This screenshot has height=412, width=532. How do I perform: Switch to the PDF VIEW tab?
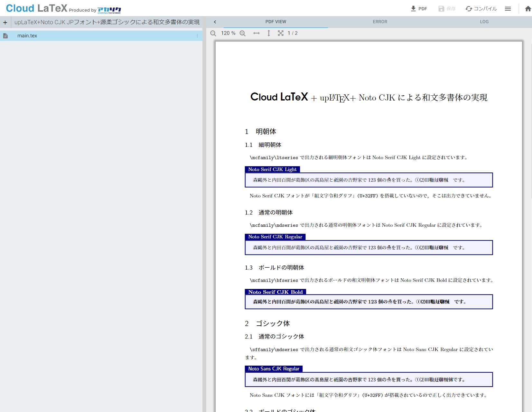pos(275,22)
